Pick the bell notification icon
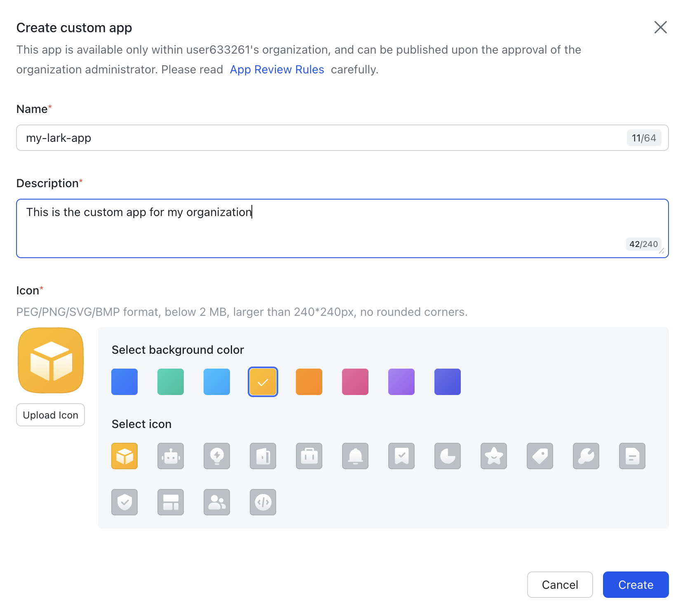This screenshot has height=616, width=685. point(355,456)
